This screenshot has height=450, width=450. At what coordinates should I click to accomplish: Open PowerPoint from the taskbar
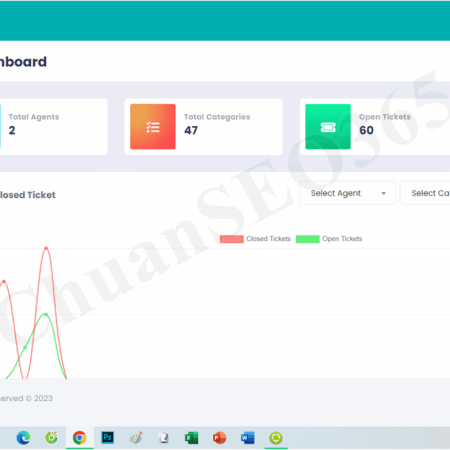point(219,438)
